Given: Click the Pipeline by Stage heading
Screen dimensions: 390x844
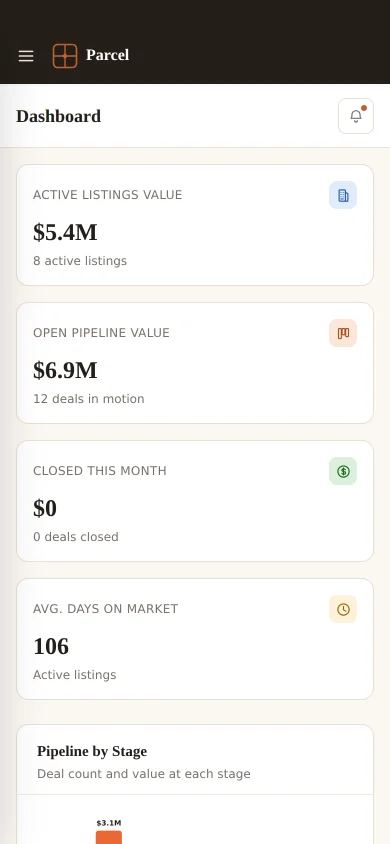Looking at the screenshot, I should pyautogui.click(x=92, y=751).
